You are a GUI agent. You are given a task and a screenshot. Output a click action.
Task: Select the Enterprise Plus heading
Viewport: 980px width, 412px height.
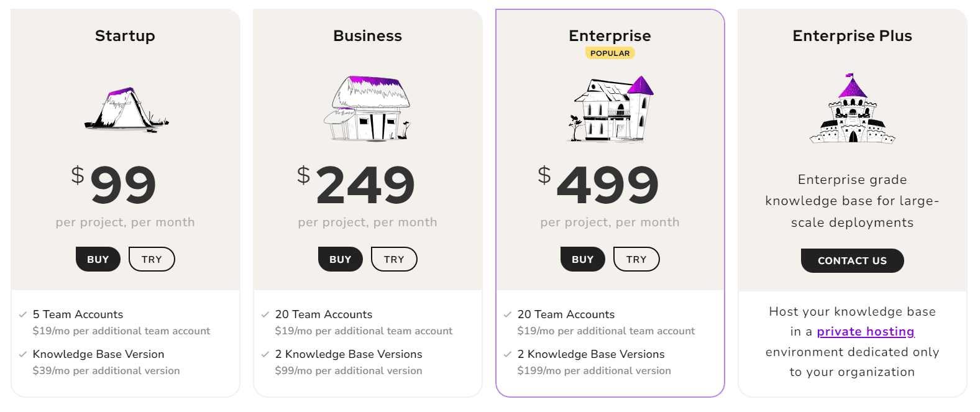(x=852, y=36)
